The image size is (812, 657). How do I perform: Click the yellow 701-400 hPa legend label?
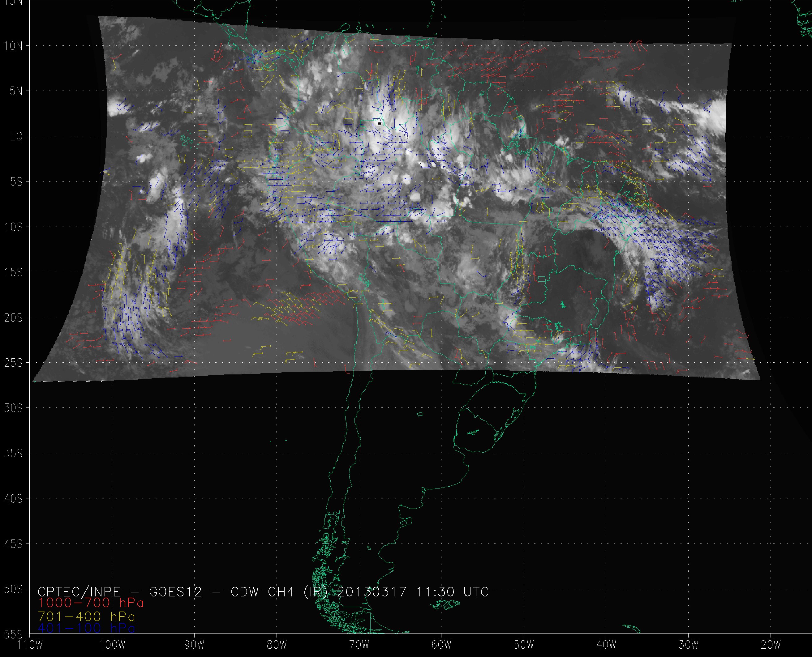[86, 616]
